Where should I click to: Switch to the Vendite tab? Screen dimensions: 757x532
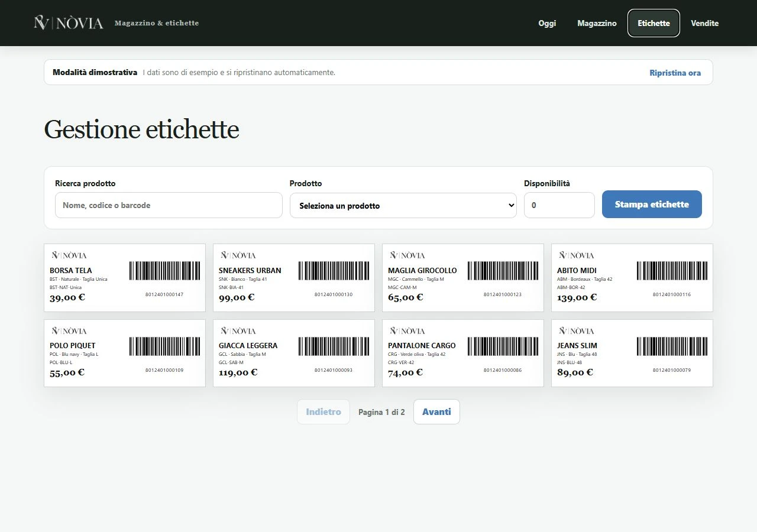pyautogui.click(x=704, y=23)
